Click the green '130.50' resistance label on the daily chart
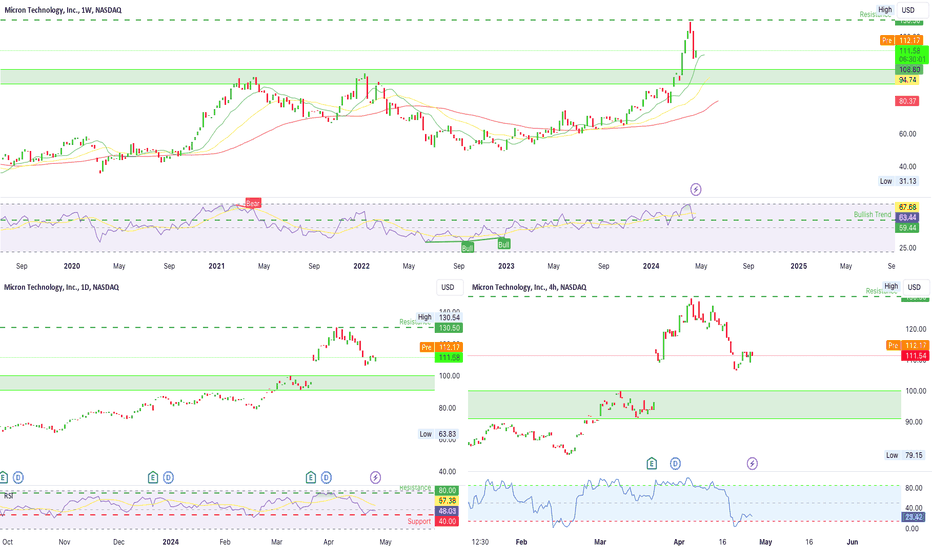Screen dimensions: 932x550 coord(449,328)
